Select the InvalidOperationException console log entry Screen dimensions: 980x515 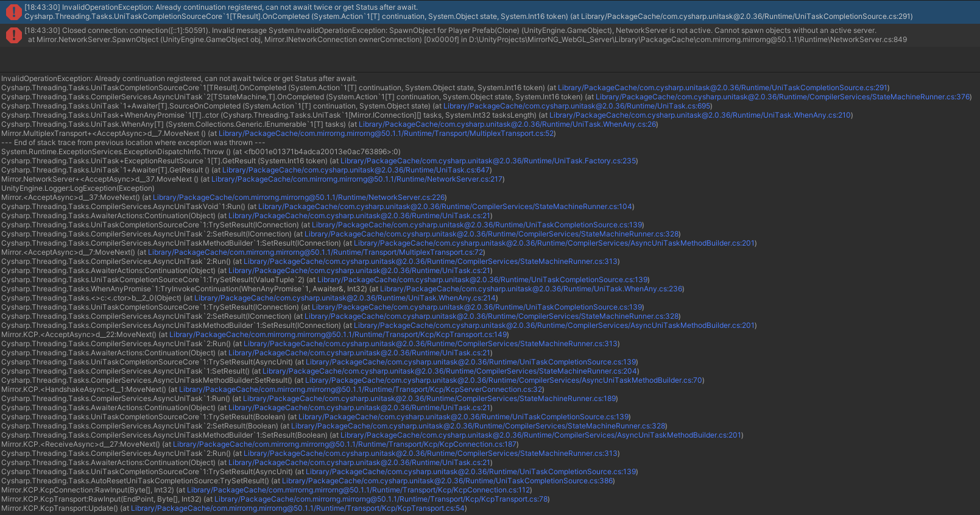click(x=490, y=12)
